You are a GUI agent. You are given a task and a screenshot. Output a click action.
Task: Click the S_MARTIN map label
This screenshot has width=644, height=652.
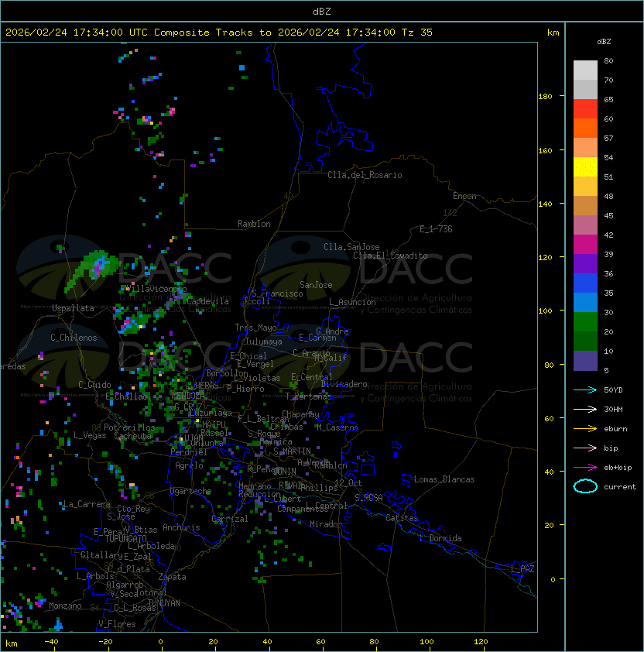293,451
